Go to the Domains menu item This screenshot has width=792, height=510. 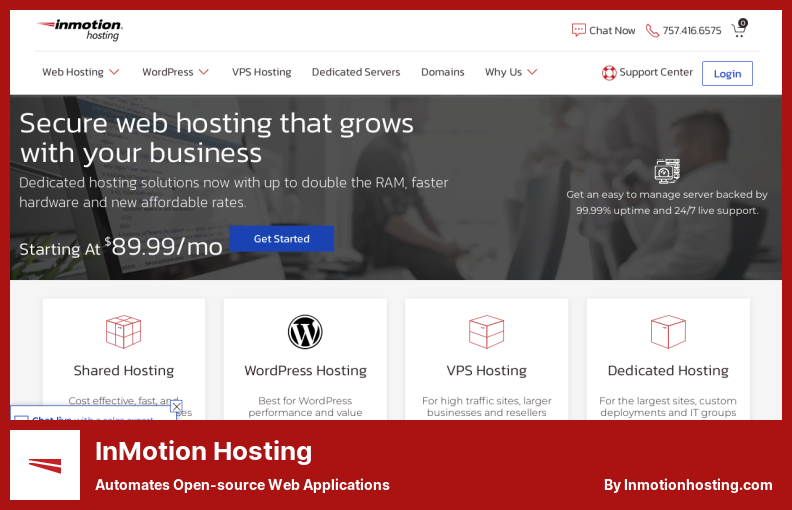442,72
